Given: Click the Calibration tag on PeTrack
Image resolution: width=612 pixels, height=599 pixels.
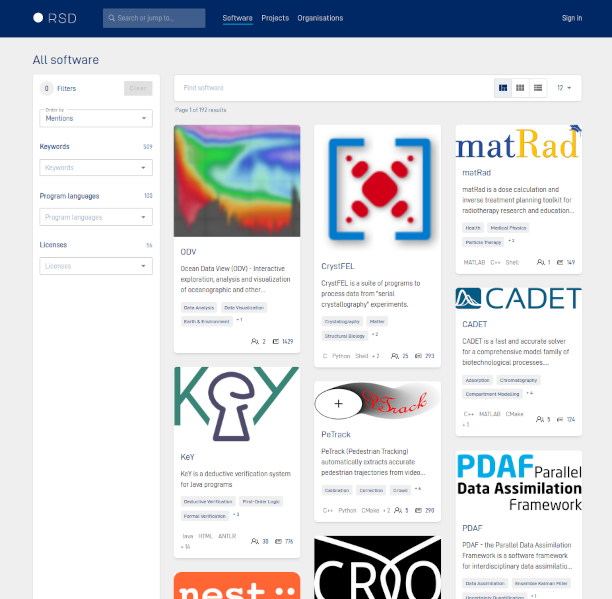Looking at the screenshot, I should coord(337,490).
